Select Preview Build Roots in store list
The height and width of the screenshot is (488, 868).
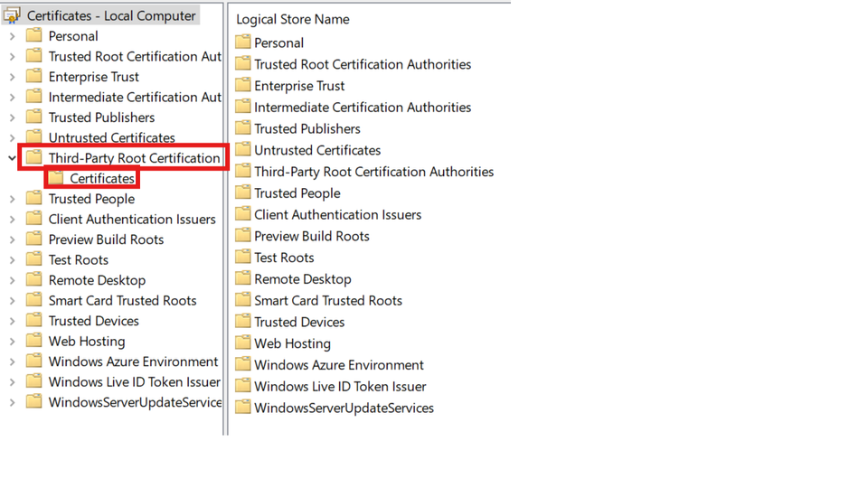pos(312,236)
